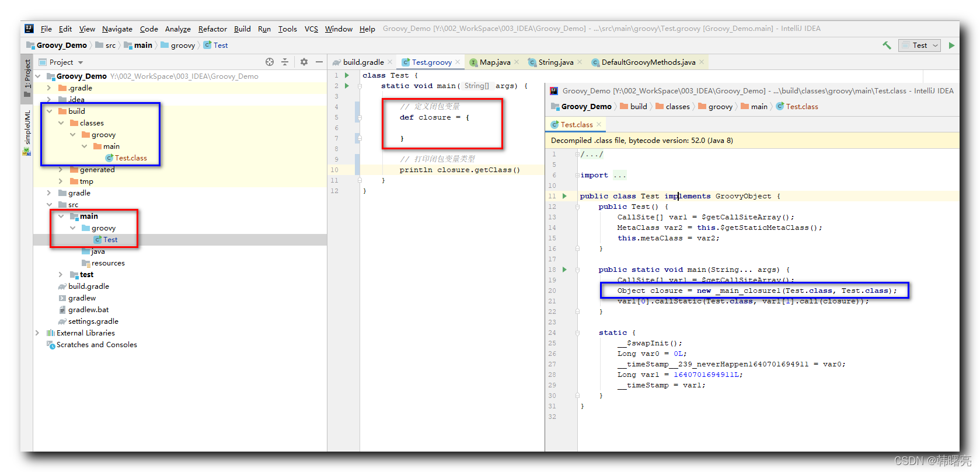Run the Test configuration with the green arrow
980x472 pixels.
pyautogui.click(x=951, y=45)
